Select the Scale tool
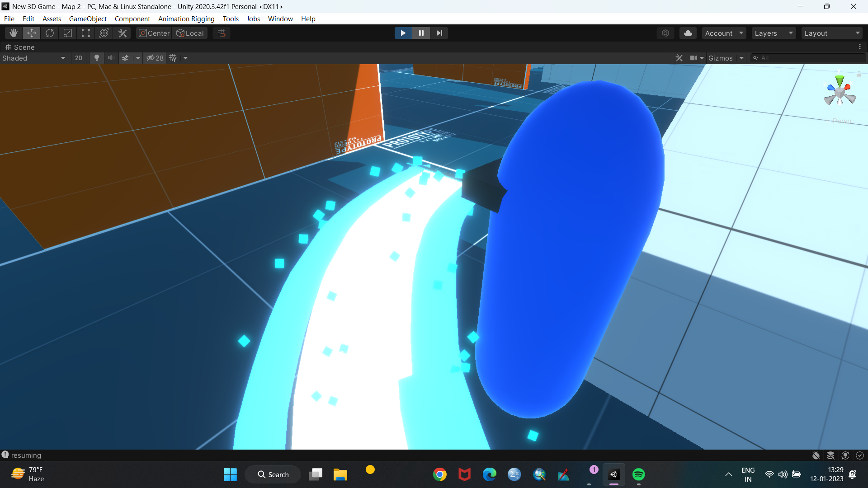Screen dimensions: 868x488 point(68,33)
